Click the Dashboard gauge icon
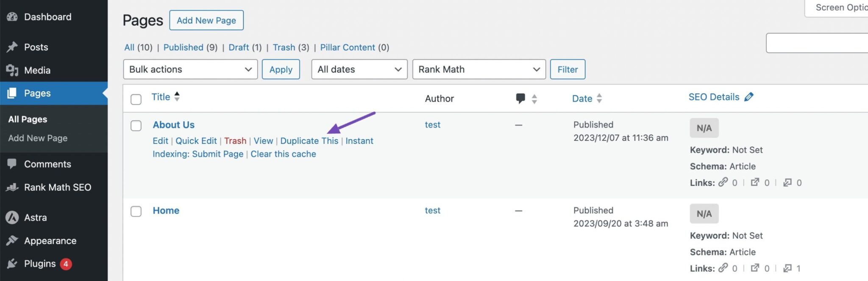The width and height of the screenshot is (868, 281). click(12, 17)
